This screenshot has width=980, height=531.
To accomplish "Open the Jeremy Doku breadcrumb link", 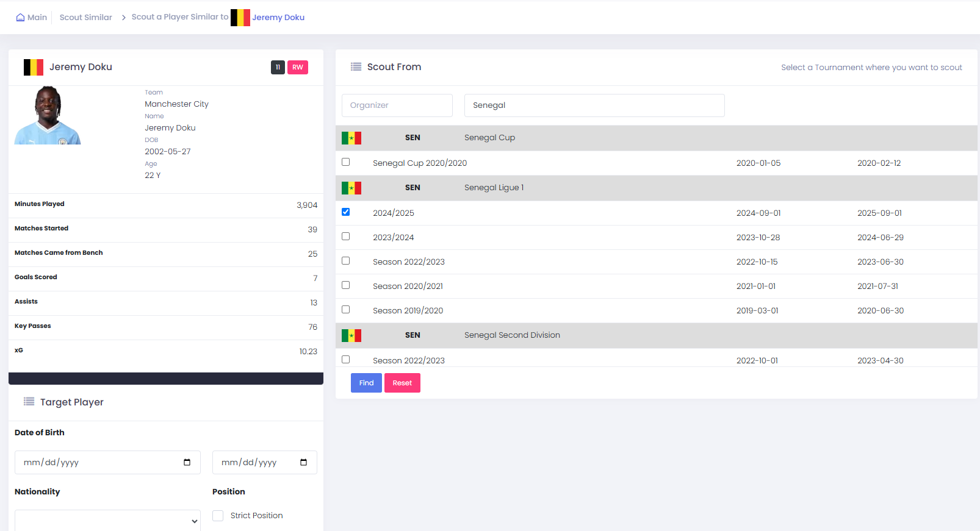I will tap(278, 18).
